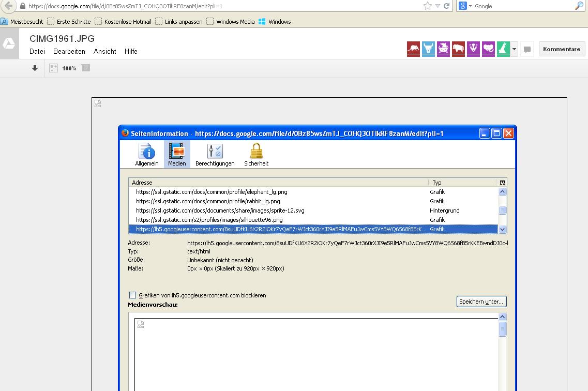Click the purple badger viewer avatar
Screen dimensions: 588x391
coord(473,49)
